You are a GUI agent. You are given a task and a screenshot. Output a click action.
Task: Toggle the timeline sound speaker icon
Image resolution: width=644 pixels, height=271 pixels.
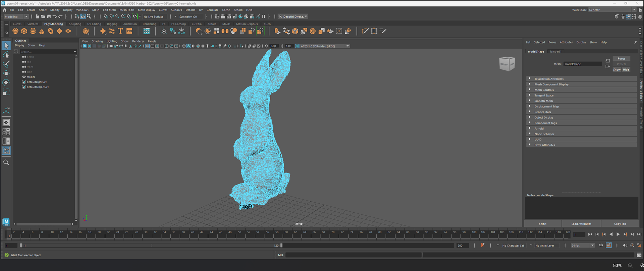[625, 245]
